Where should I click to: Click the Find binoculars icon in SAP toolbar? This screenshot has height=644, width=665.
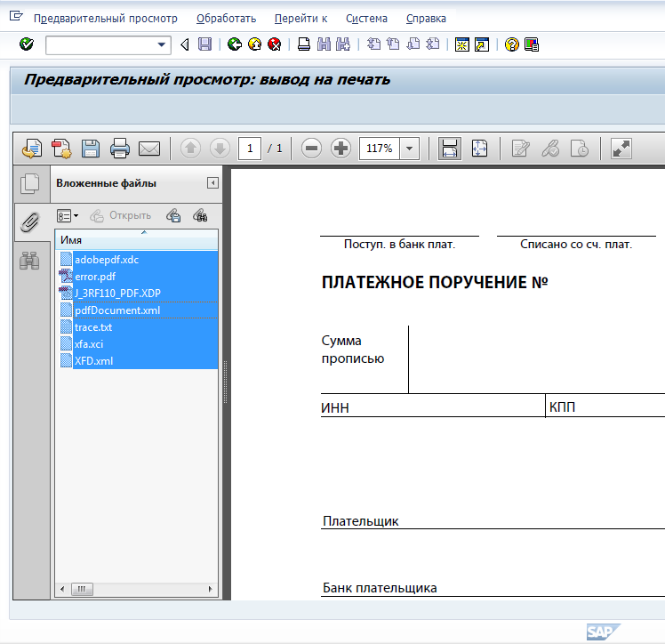pos(324,44)
